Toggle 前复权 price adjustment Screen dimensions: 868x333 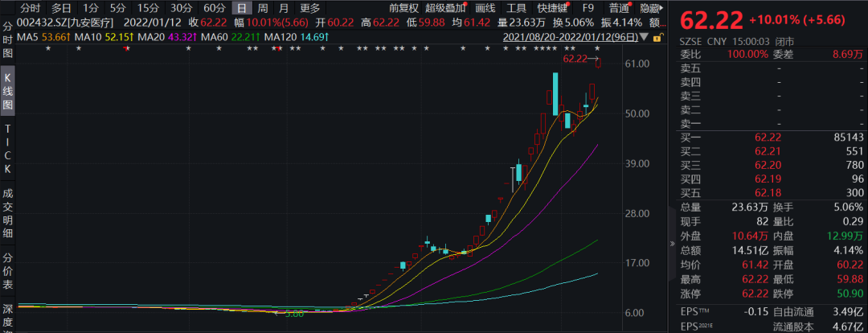pyautogui.click(x=403, y=8)
